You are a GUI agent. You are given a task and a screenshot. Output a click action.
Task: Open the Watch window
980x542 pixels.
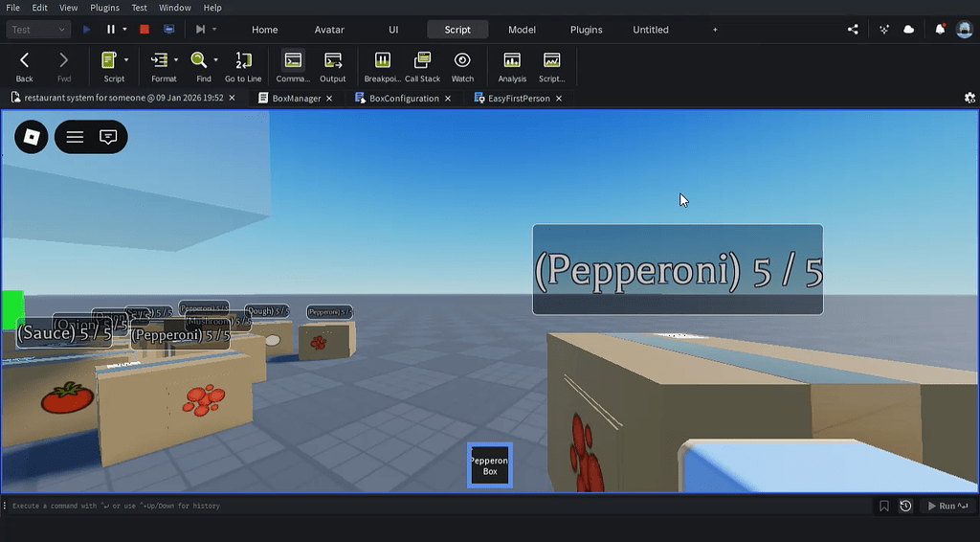pyautogui.click(x=462, y=66)
